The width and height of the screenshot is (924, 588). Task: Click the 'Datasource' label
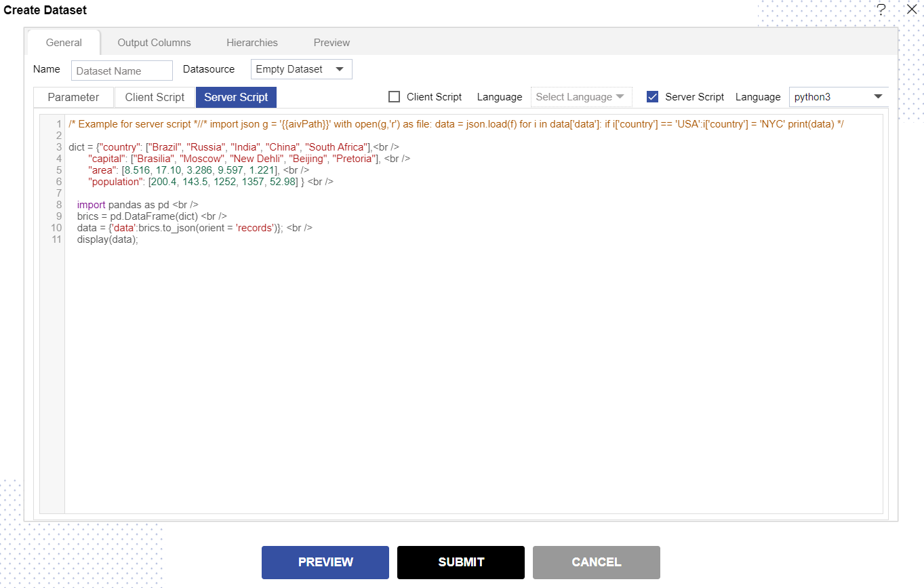point(209,69)
